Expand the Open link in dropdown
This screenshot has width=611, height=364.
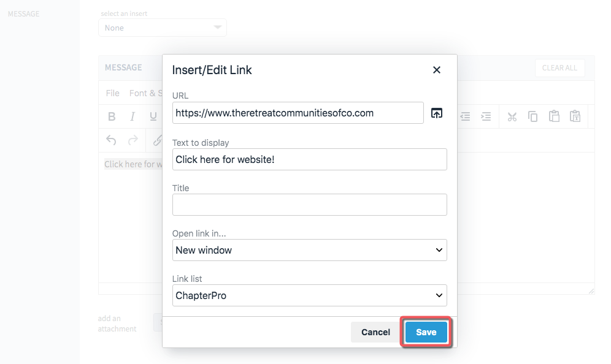click(309, 250)
